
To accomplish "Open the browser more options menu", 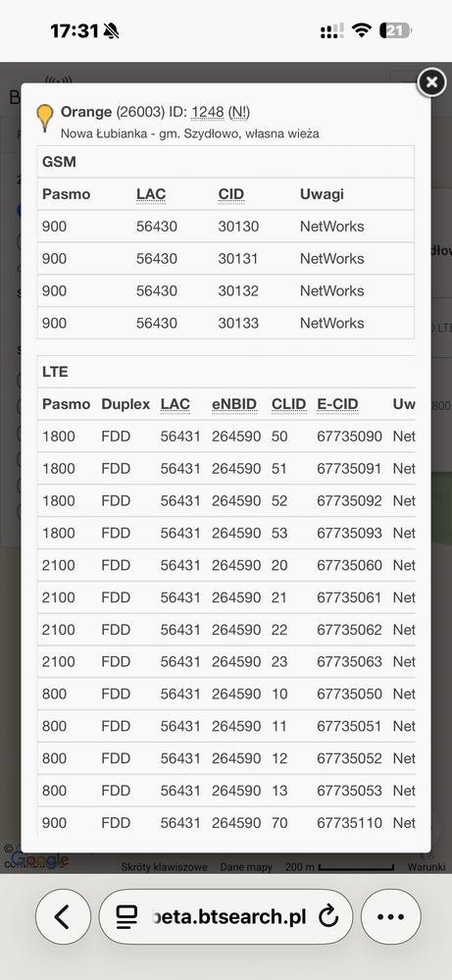I will [x=391, y=916].
